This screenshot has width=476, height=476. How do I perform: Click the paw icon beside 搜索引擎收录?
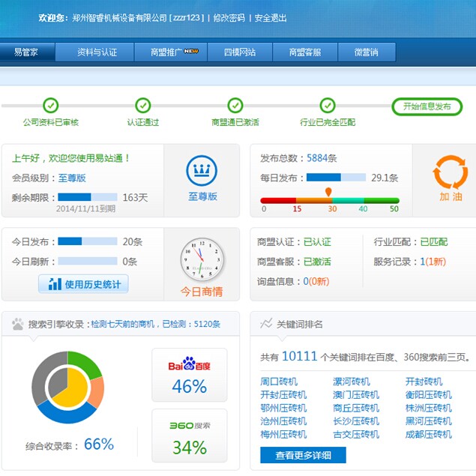click(x=17, y=324)
